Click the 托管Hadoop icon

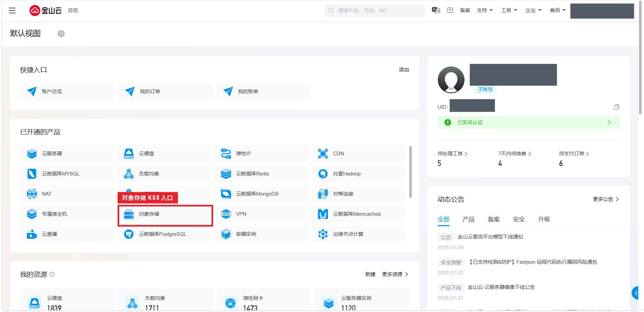pyautogui.click(x=323, y=174)
